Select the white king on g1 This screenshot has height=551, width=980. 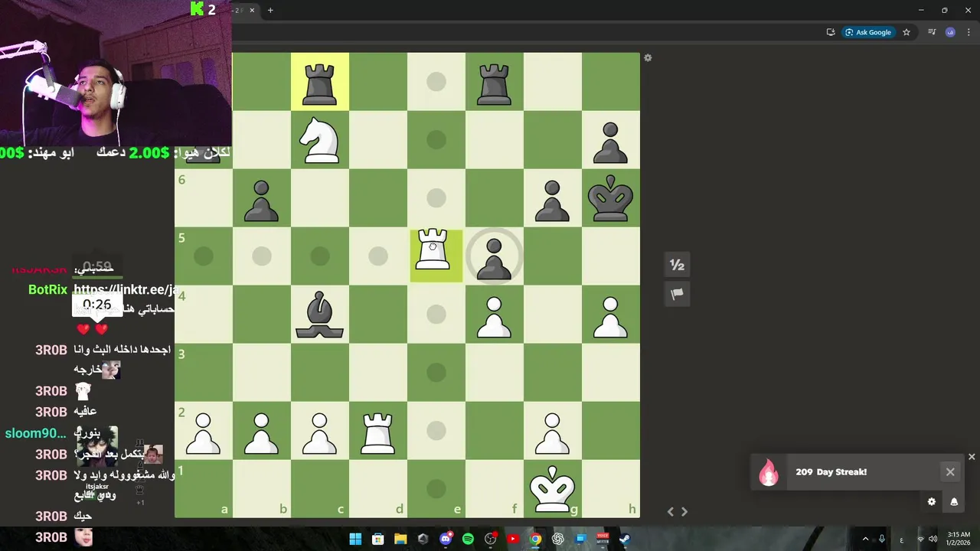[x=553, y=488]
